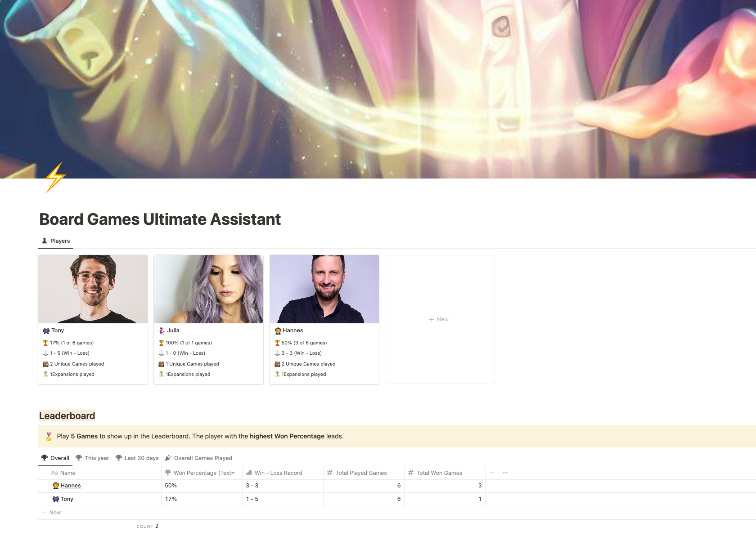Open Tony's player card emoji icon
The height and width of the screenshot is (536, 756).
46,331
